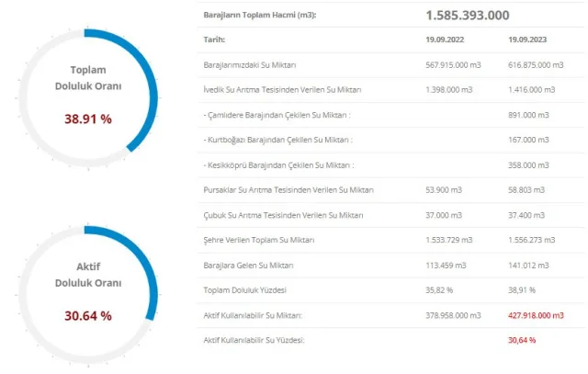This screenshot has width=588, height=374.
Task: Click the Kesikköprü Barajından Çekilen Su row
Action: pyautogui.click(x=391, y=165)
